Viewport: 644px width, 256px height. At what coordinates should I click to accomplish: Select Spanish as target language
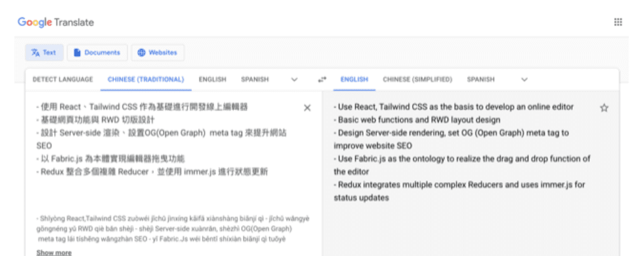coord(481,80)
